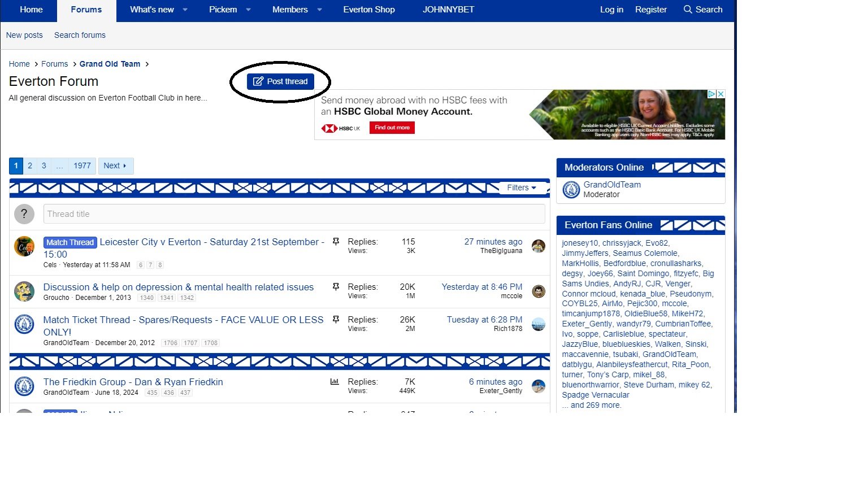868x488 pixels.
Task: Open Search forums link
Action: [x=80, y=35]
